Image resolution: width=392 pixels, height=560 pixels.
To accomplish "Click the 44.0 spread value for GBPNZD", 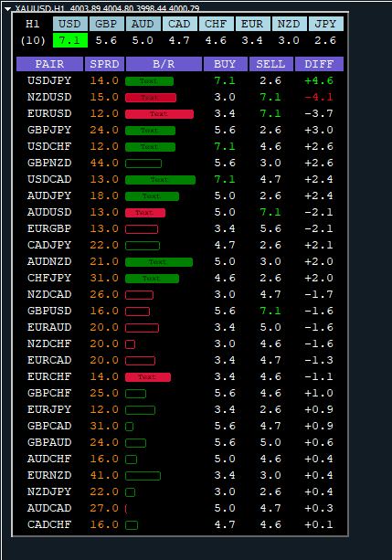I will point(104,163).
